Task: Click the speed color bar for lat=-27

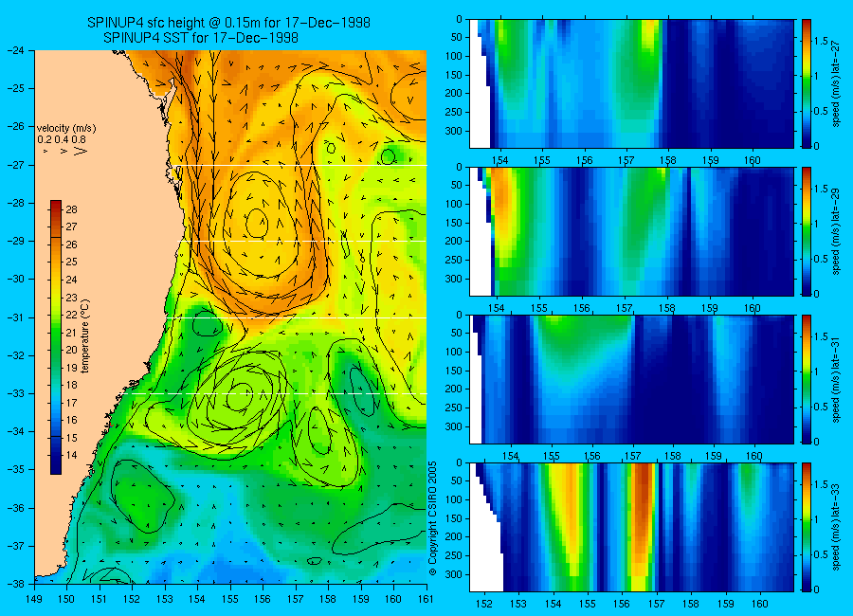Action: [x=807, y=83]
